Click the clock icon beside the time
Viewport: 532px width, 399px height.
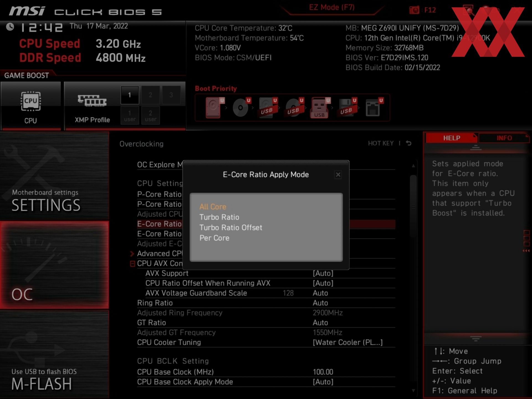point(10,27)
